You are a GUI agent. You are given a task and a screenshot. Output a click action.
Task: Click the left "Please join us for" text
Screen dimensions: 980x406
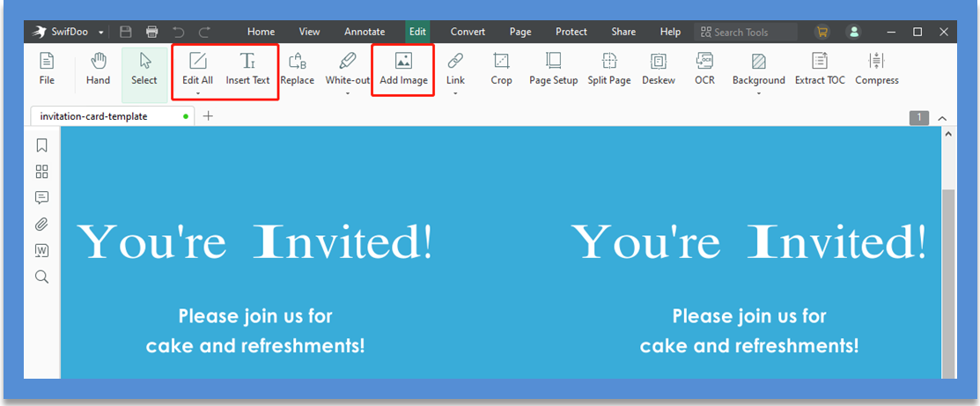pos(255,316)
